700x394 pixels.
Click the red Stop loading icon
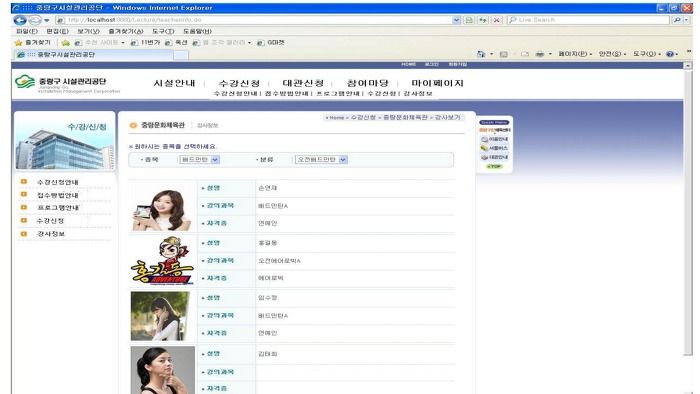click(496, 20)
